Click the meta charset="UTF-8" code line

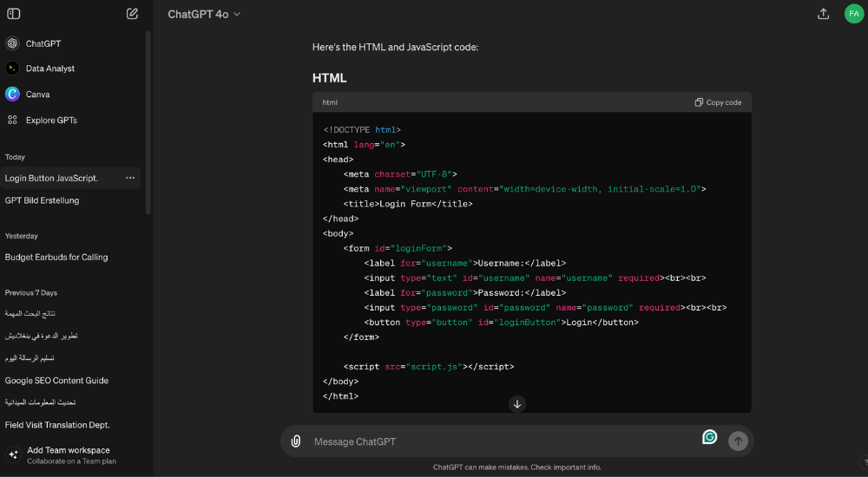400,174
